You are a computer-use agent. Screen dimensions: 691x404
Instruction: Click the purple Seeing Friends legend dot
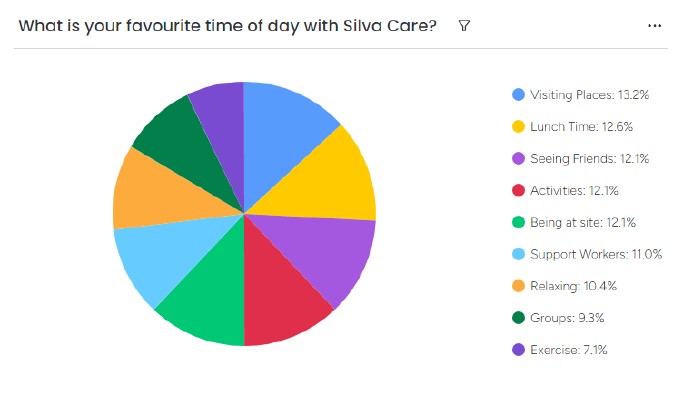[518, 159]
